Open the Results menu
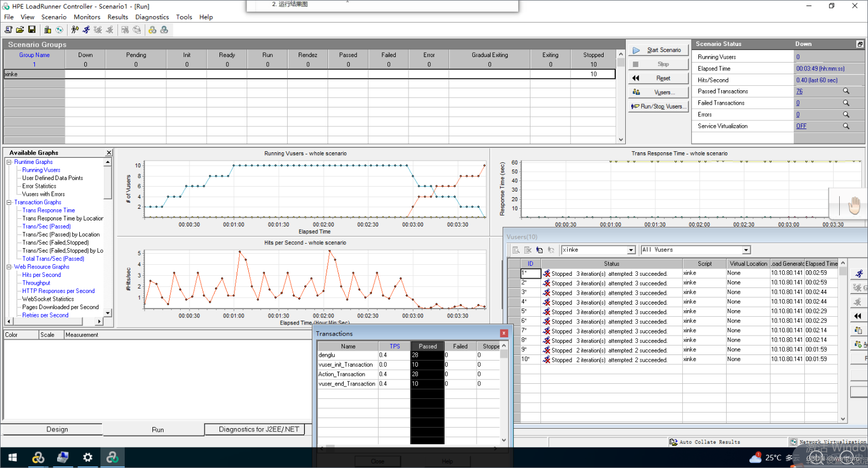Screen dimensions: 868x468 pyautogui.click(x=118, y=17)
